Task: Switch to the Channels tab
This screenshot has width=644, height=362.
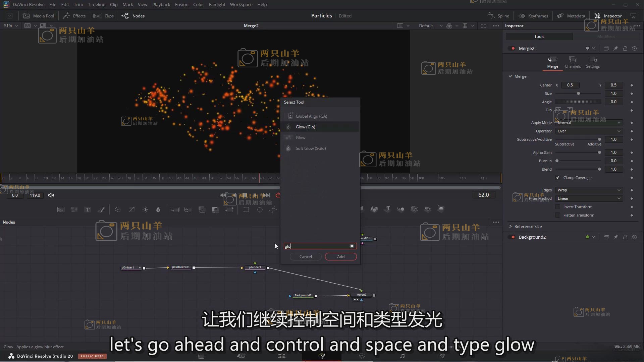Action: (x=573, y=62)
